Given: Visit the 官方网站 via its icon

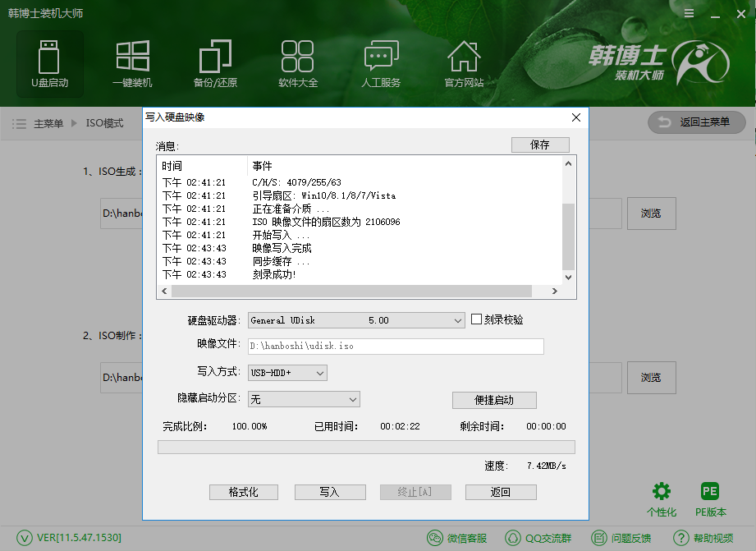Looking at the screenshot, I should tap(464, 63).
